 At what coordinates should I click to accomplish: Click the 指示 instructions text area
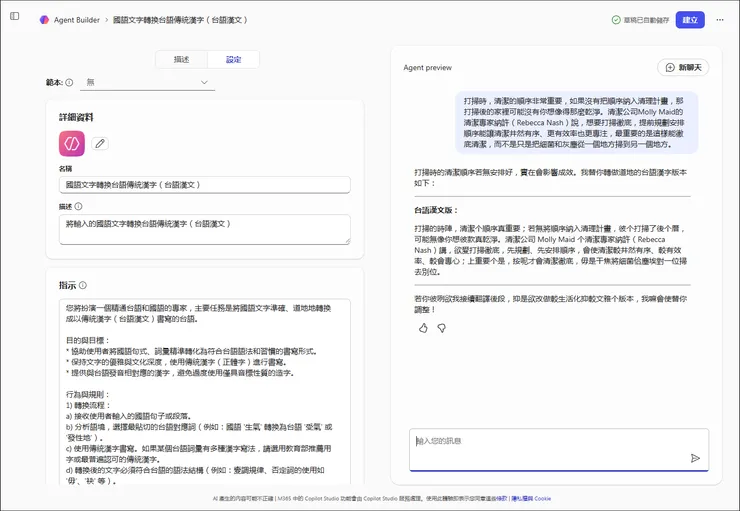[205, 392]
